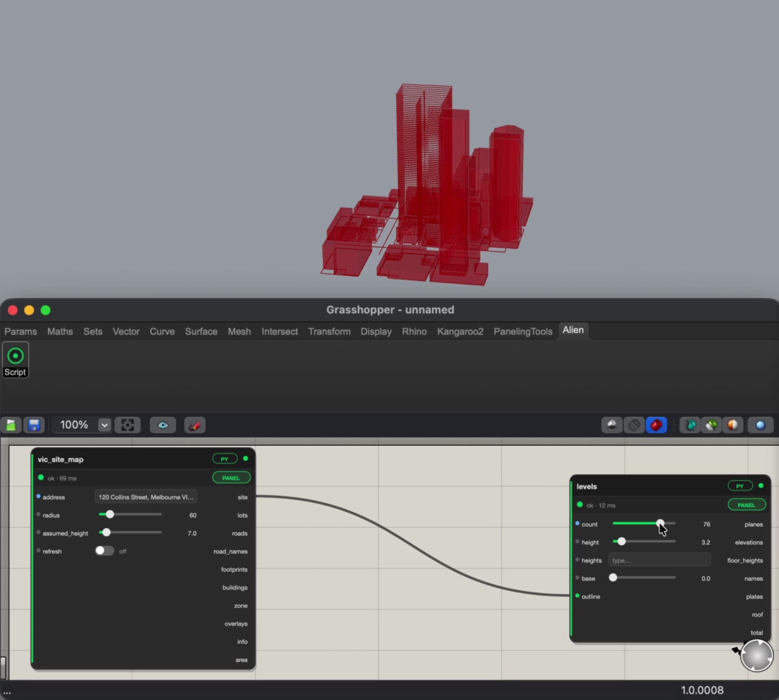Click the site output on vic_site_map
The height and width of the screenshot is (700, 779).
click(x=243, y=497)
